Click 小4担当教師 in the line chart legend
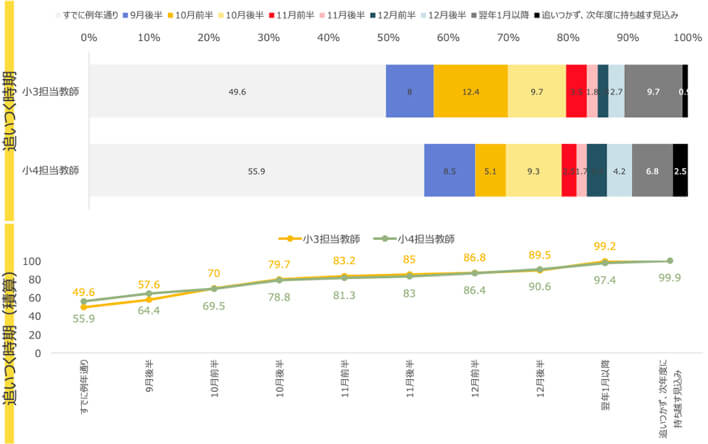This screenshot has width=708, height=444. tap(412, 239)
